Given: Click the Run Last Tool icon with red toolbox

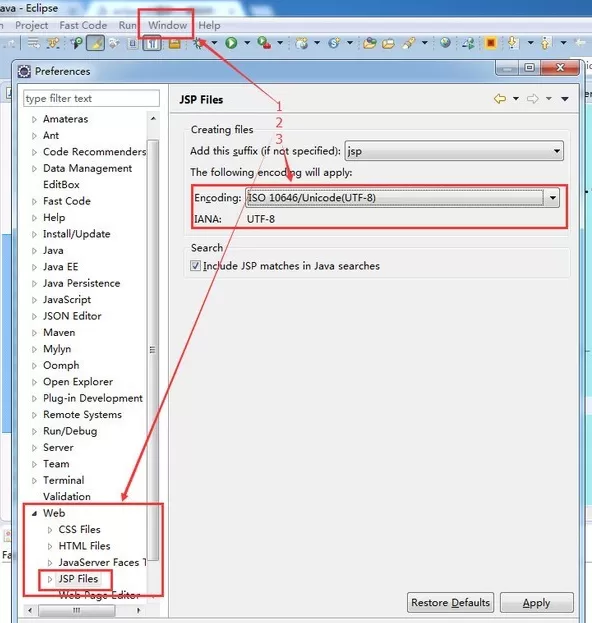Looking at the screenshot, I should [264, 43].
